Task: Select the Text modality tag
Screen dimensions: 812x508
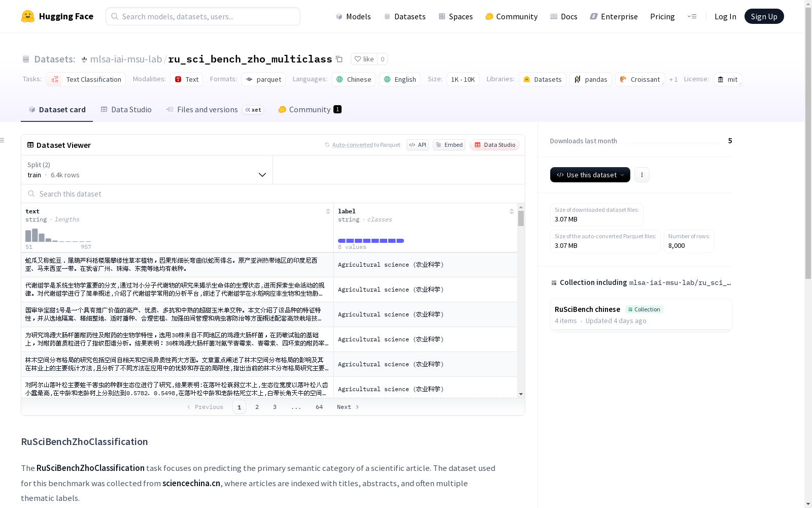Action: point(186,79)
